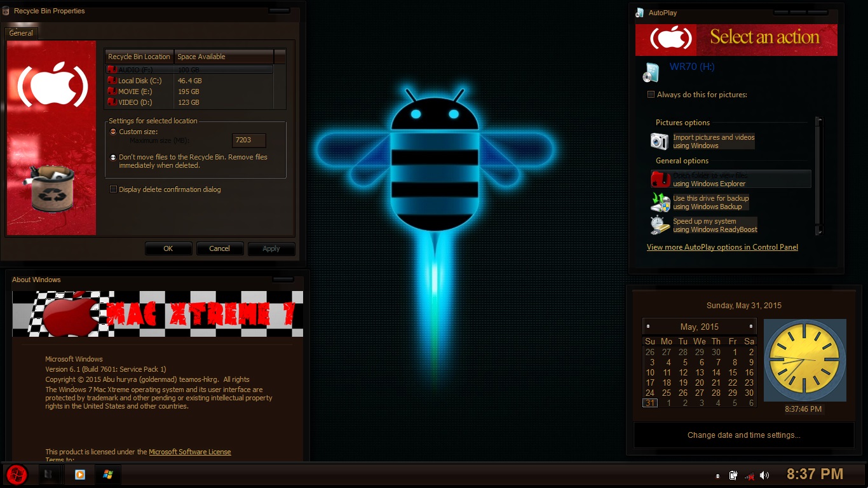
Task: Open Windows Media Player from taskbar
Action: [x=79, y=474]
